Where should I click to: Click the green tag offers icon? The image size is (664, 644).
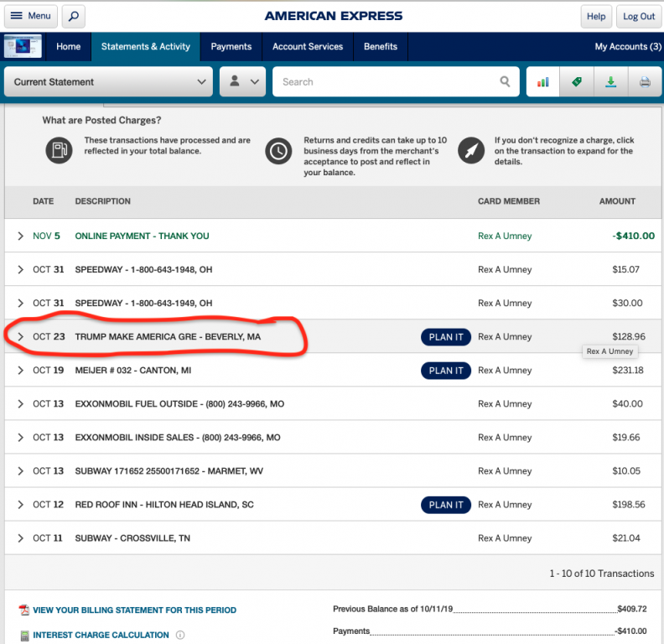pos(577,82)
